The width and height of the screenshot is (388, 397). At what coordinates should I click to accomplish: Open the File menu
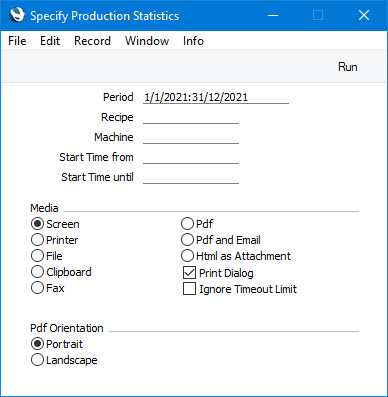point(17,41)
